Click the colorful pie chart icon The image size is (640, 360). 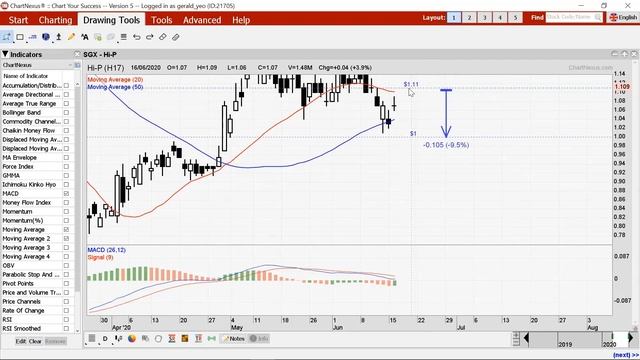tap(131, 338)
